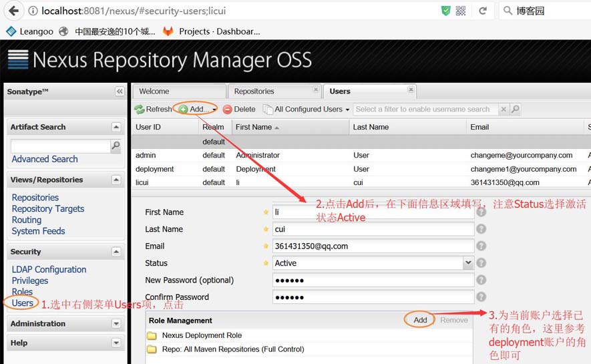
Task: Open the site information icon in address bar
Action: tap(33, 11)
